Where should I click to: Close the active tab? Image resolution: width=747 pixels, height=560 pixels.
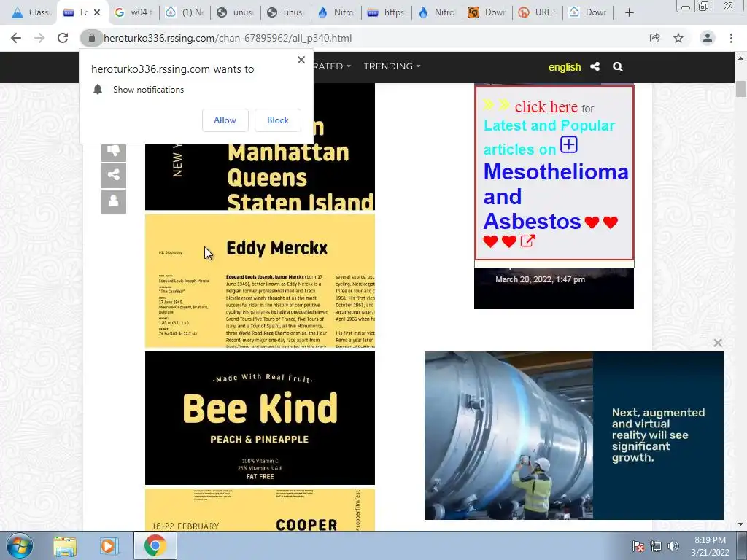[x=97, y=12]
